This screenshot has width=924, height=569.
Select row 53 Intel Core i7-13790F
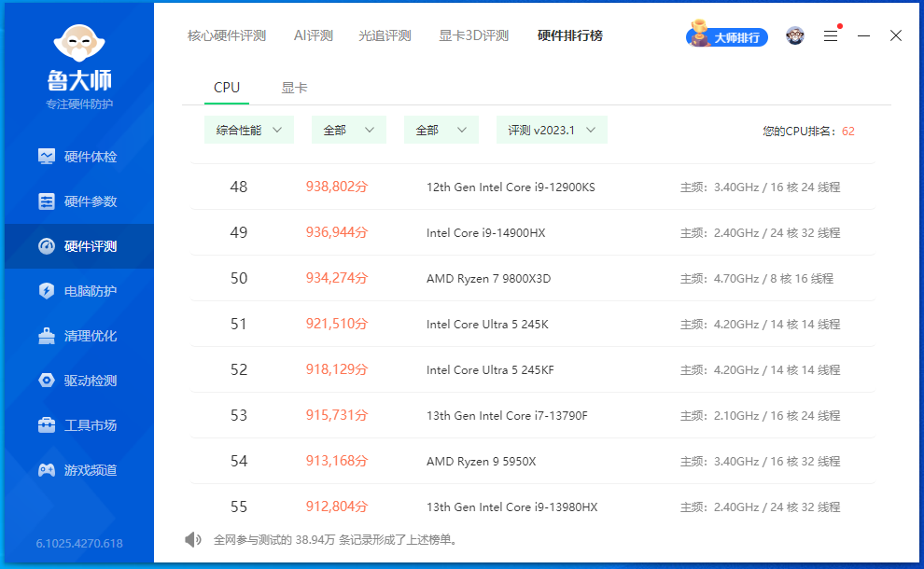pos(533,415)
